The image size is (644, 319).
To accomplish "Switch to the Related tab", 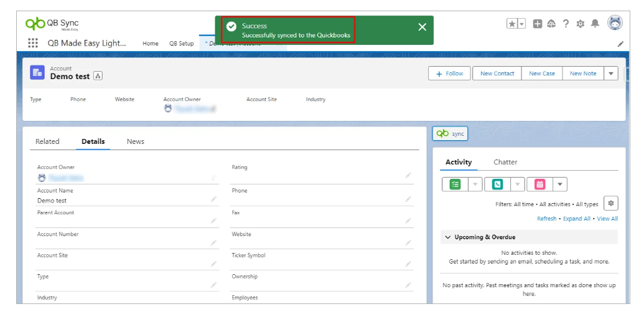I will pos(47,141).
